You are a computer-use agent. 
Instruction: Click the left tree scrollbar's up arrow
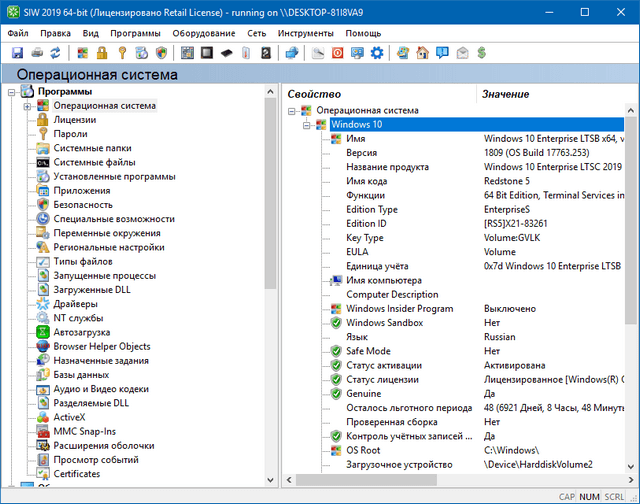pos(270,91)
